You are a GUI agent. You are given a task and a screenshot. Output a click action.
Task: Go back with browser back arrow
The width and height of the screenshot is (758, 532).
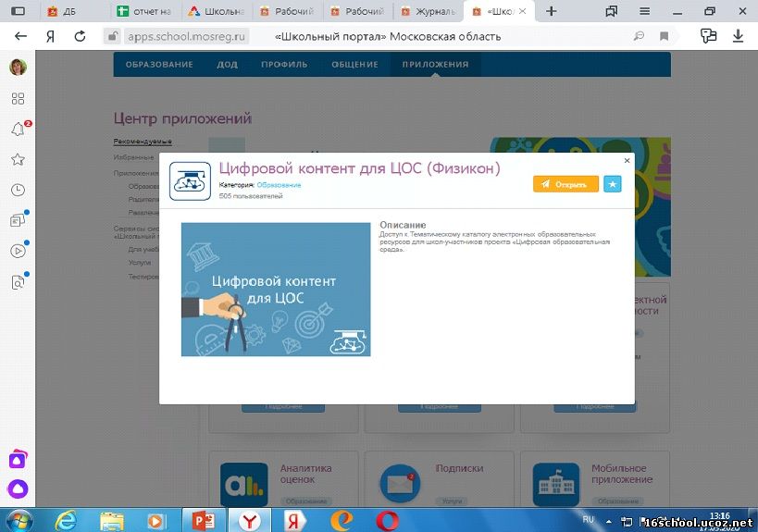20,36
